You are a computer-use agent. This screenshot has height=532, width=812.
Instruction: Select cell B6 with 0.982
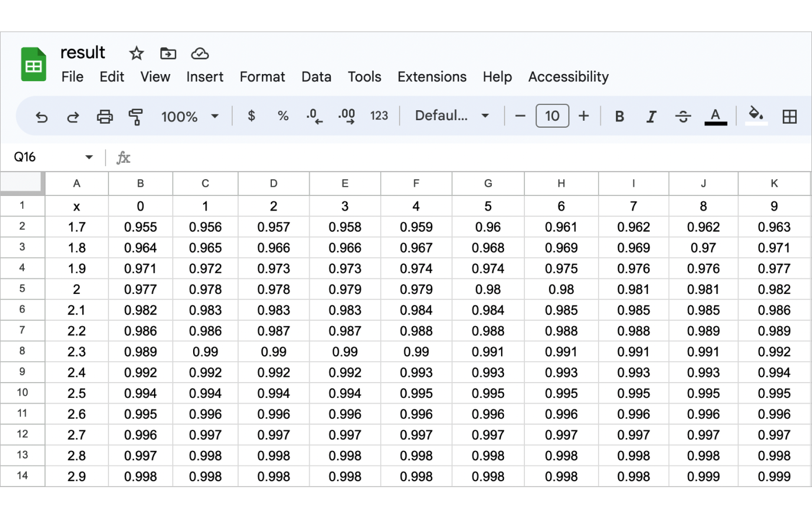[x=141, y=310]
